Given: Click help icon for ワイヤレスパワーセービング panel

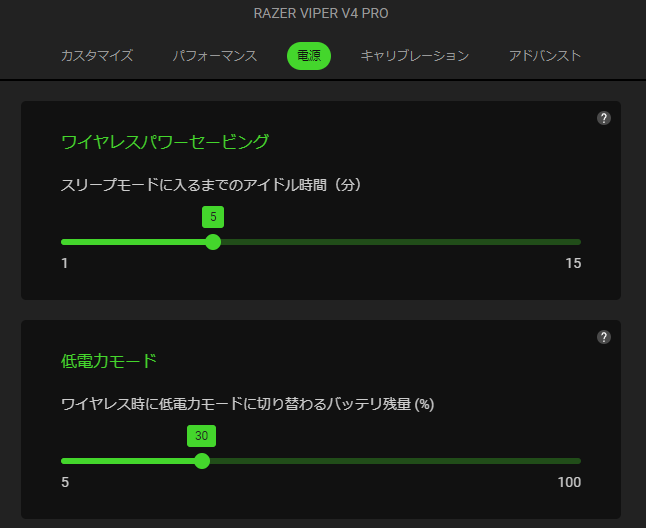Looking at the screenshot, I should (x=604, y=118).
